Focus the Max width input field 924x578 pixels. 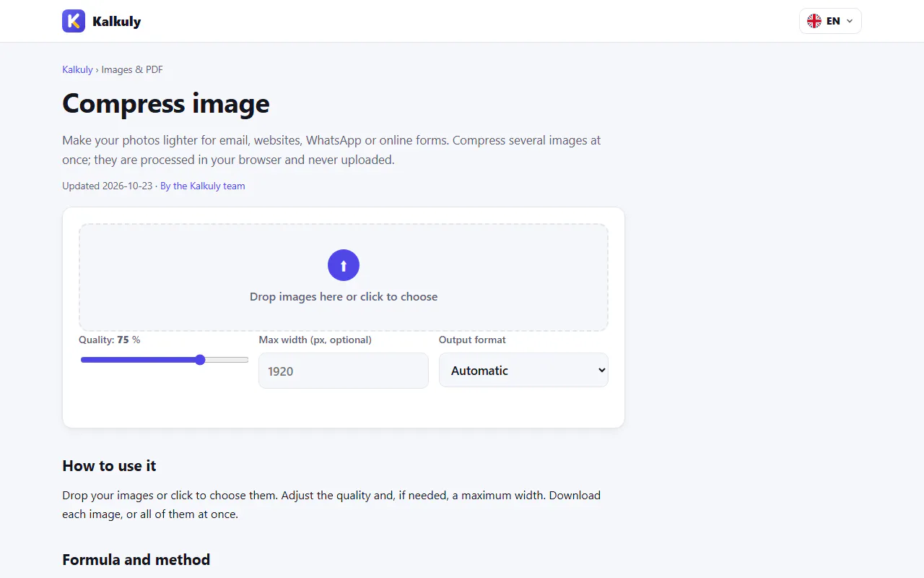click(x=344, y=371)
